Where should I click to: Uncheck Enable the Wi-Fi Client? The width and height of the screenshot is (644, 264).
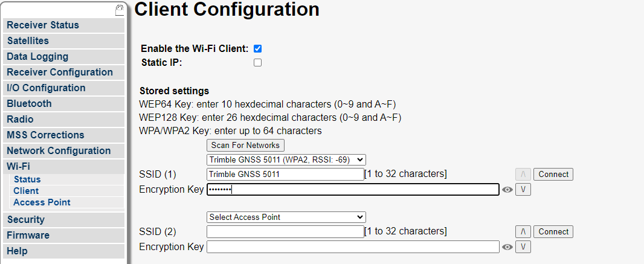pos(257,49)
